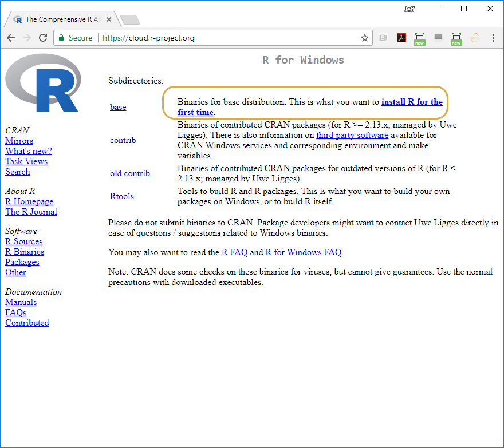This screenshot has height=448, width=504.
Task: Click the green Secure padlock icon
Action: [61, 38]
